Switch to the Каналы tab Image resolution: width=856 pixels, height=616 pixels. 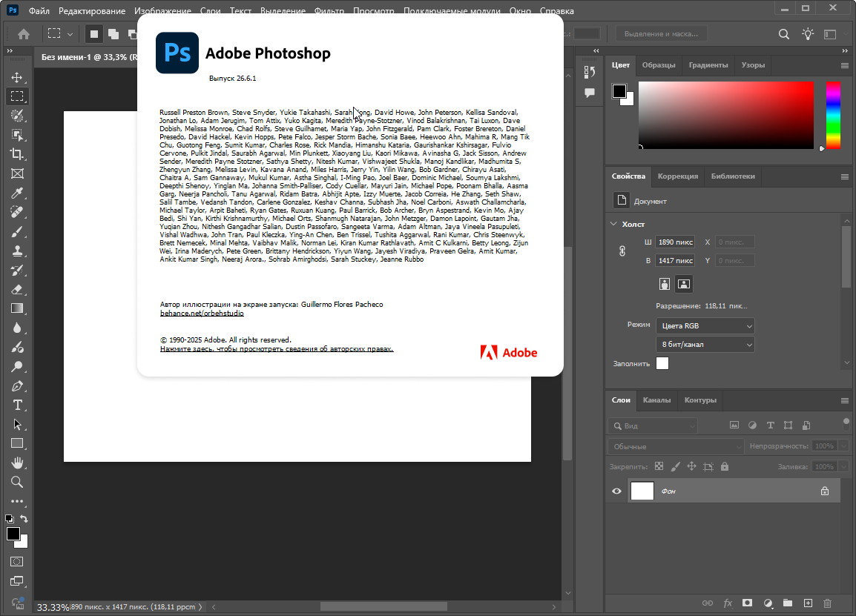coord(656,400)
